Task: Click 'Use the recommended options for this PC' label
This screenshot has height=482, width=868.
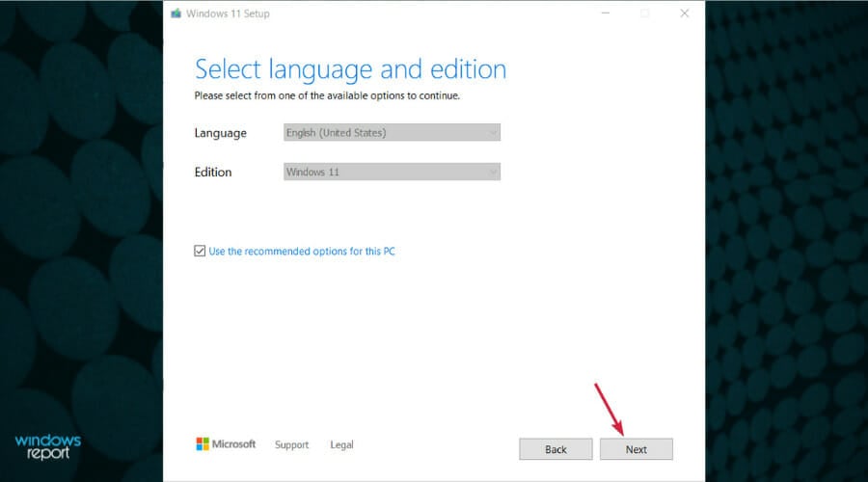Action: (302, 252)
